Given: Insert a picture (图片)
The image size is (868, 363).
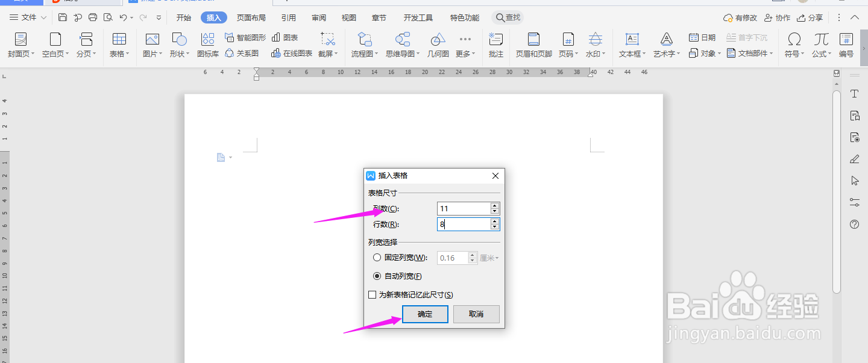Looking at the screenshot, I should [x=153, y=45].
